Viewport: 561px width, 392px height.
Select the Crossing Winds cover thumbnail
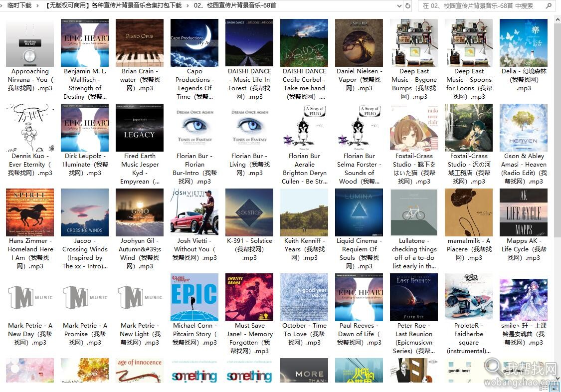85,212
